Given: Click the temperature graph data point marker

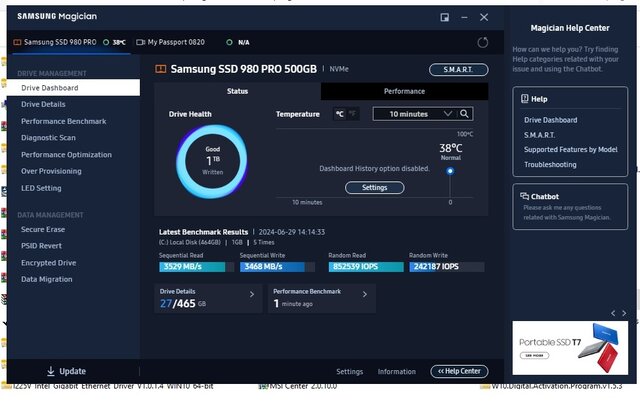Looking at the screenshot, I should pos(450,171).
